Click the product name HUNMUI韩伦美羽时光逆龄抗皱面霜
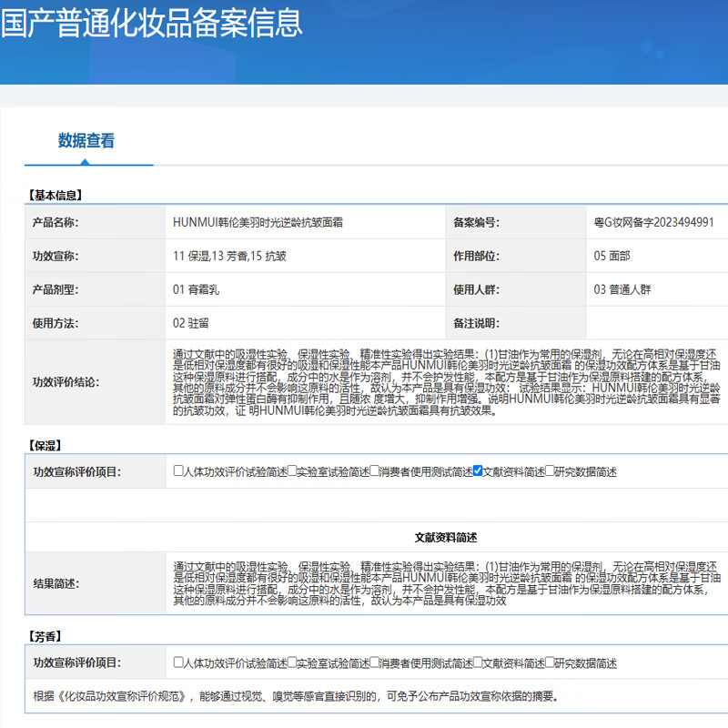 point(258,222)
